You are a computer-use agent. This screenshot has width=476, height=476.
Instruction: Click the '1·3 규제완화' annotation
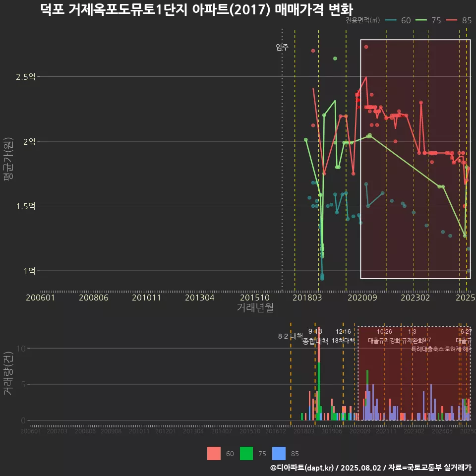(x=412, y=336)
